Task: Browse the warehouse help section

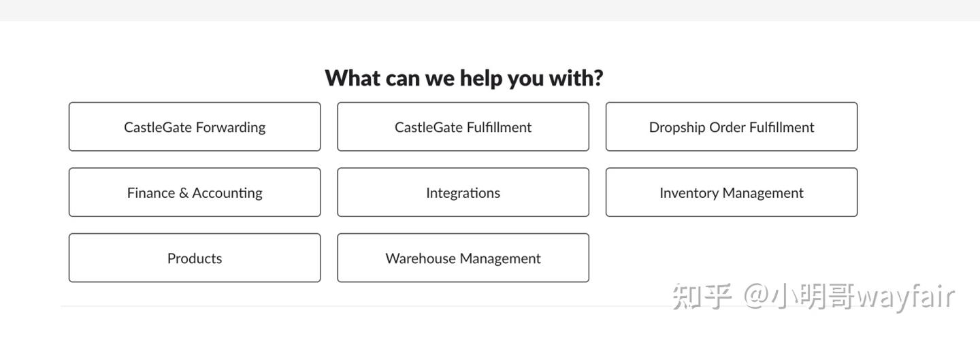Action: [x=463, y=258]
